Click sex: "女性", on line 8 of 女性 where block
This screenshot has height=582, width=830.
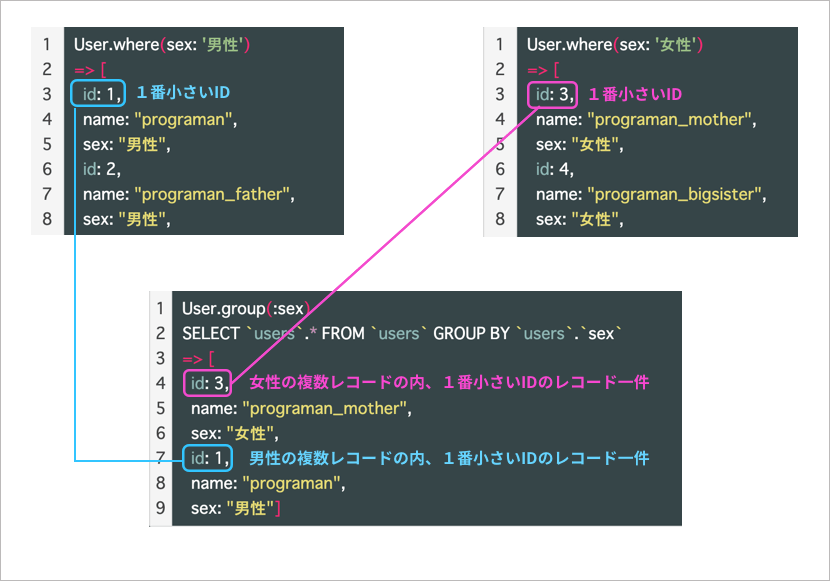point(580,219)
